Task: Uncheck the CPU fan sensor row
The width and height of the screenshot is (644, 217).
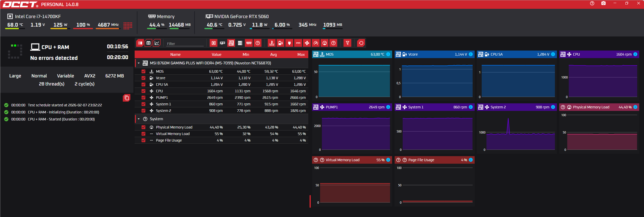Action: point(143,91)
